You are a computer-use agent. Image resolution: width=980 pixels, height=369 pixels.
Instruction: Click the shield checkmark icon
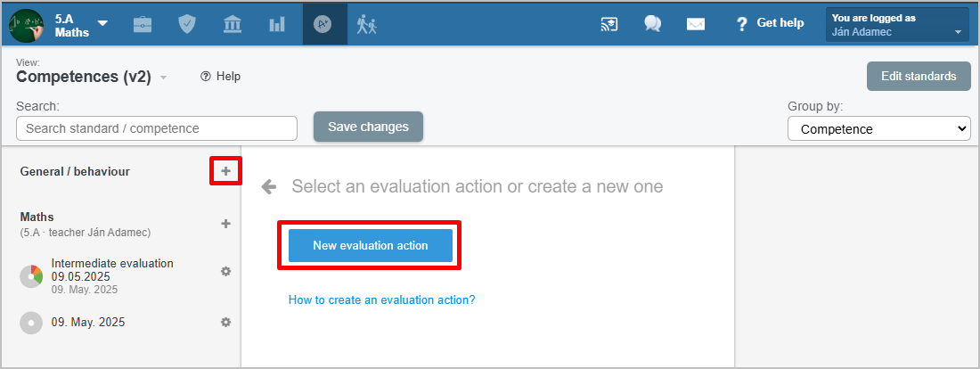click(x=187, y=24)
